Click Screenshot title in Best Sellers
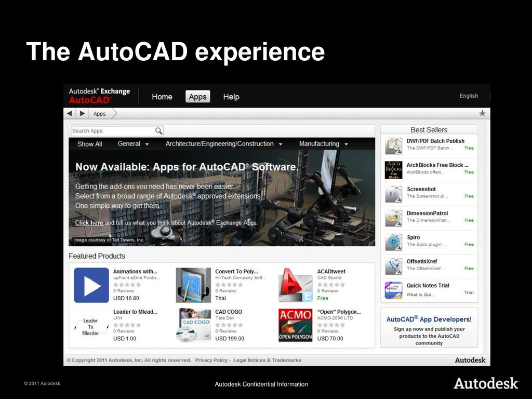The height and width of the screenshot is (399, 532). (421, 189)
